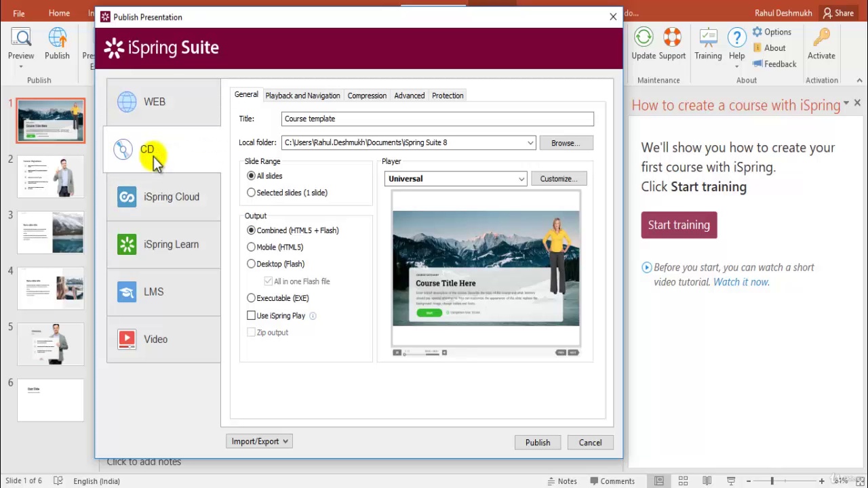Click the Browse... button
868x488 pixels.
[566, 143]
